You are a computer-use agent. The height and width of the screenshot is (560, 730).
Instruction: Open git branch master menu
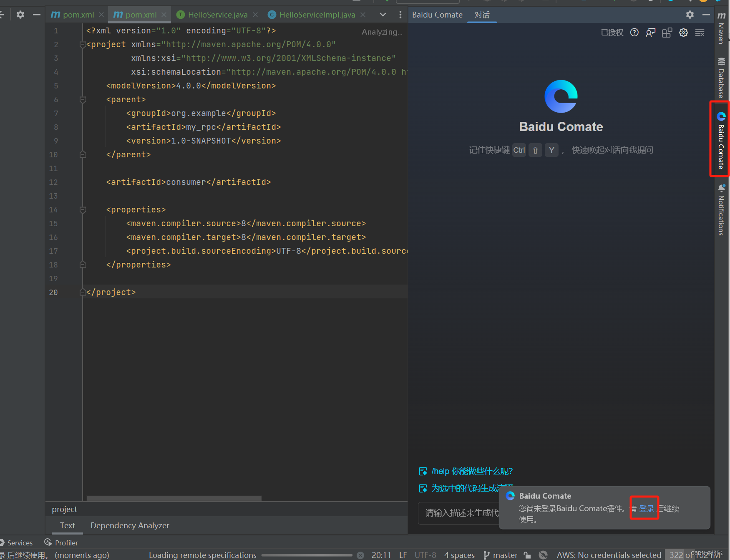tap(501, 555)
